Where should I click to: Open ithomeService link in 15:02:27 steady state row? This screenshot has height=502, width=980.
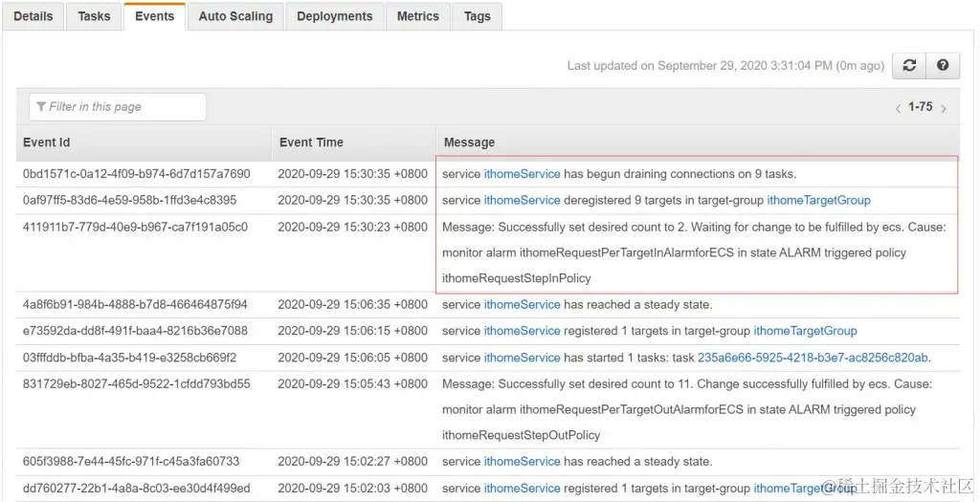click(x=522, y=462)
